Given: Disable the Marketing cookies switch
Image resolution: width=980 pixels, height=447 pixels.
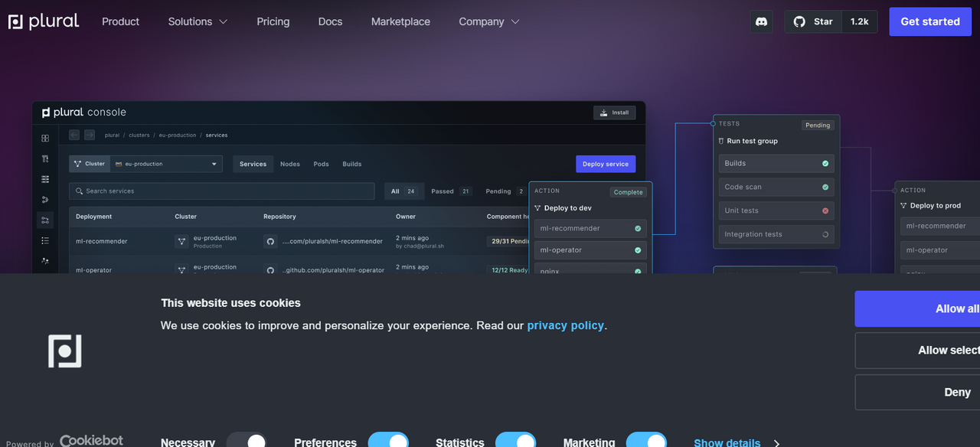Looking at the screenshot, I should click(646, 441).
